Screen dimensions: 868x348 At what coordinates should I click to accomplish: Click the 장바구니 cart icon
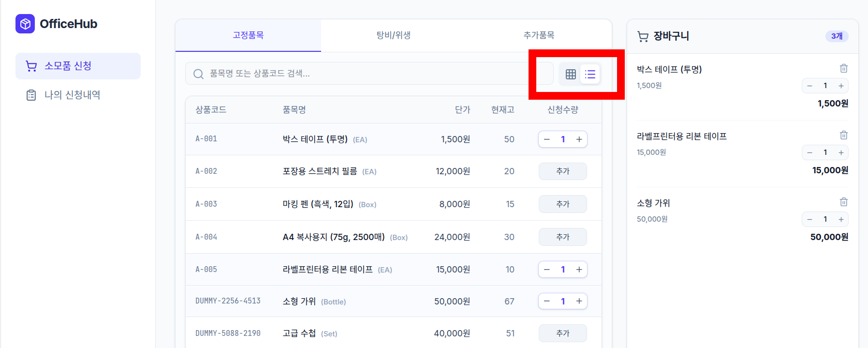(643, 36)
